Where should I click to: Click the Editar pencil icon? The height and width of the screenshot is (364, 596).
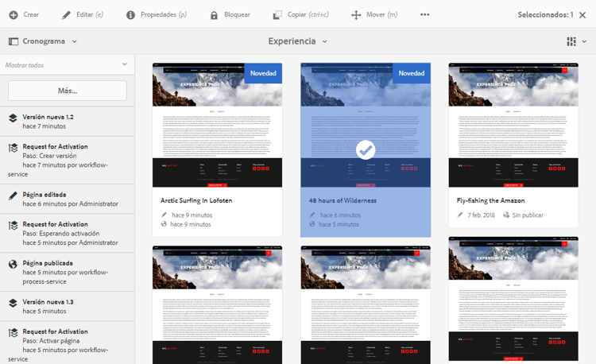coord(66,15)
